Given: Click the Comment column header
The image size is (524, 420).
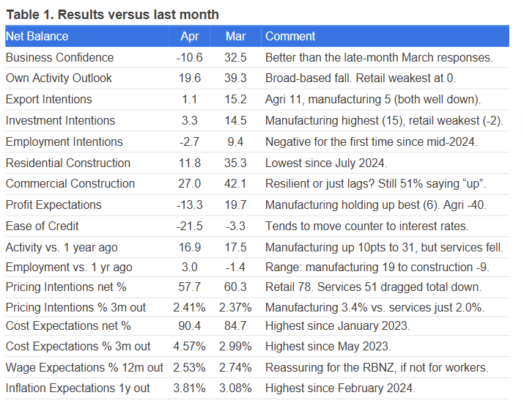Looking at the screenshot, I should 290,36.
